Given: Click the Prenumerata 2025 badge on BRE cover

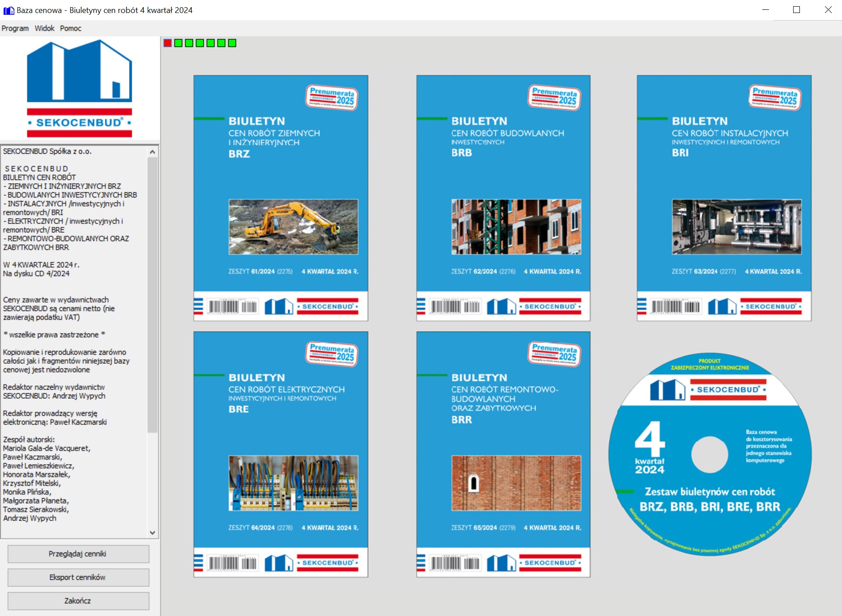Looking at the screenshot, I should [x=332, y=353].
